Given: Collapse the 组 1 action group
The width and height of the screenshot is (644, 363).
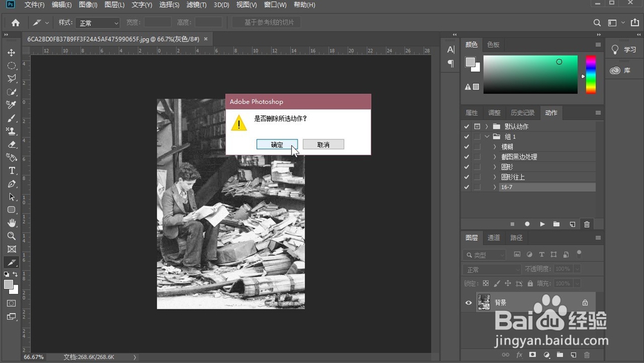Looking at the screenshot, I should tap(487, 137).
